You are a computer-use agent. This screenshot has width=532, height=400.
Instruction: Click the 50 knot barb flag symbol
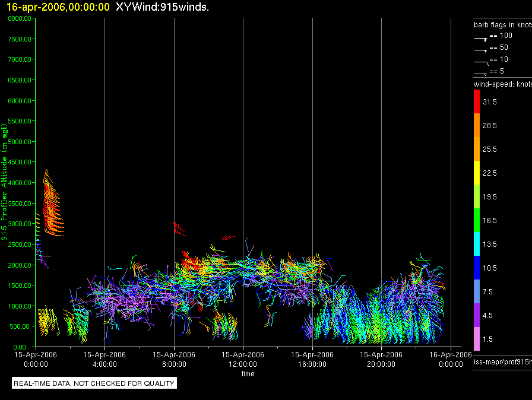click(480, 51)
